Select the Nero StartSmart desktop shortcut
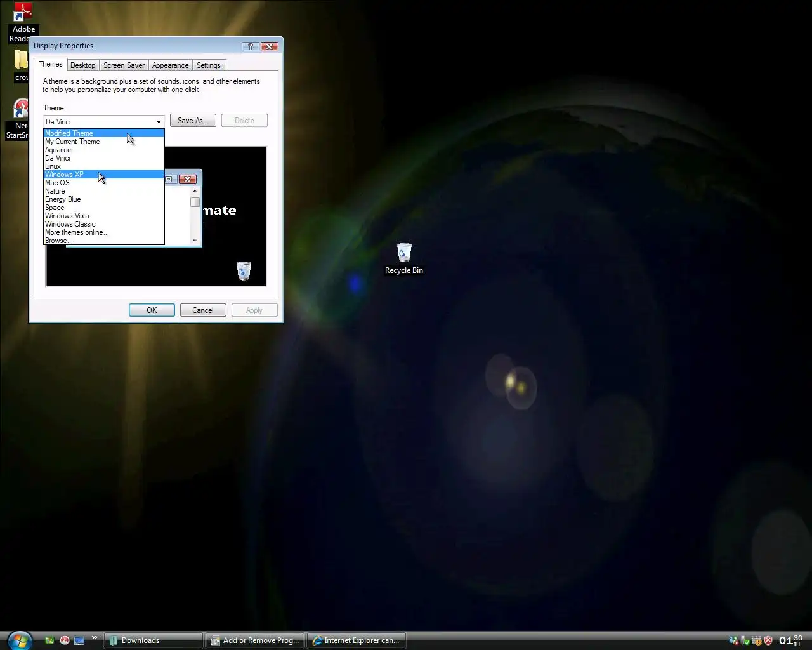 [19, 119]
